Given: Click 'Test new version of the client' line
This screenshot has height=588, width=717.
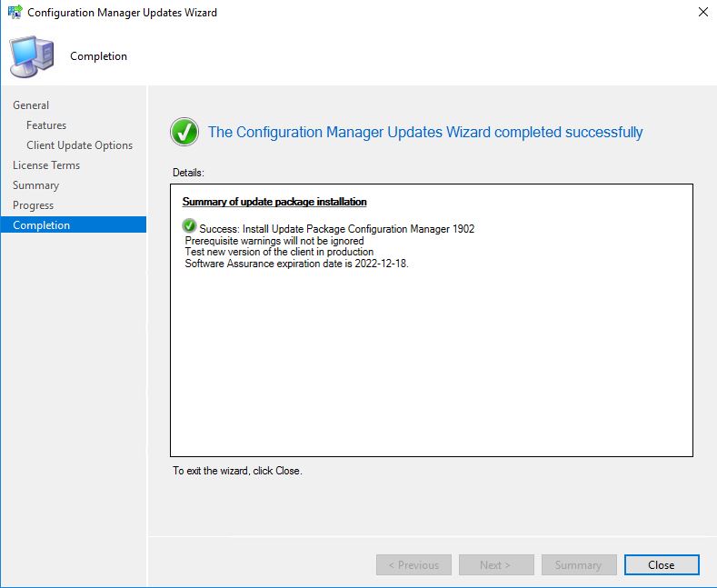Looking at the screenshot, I should (x=279, y=252).
